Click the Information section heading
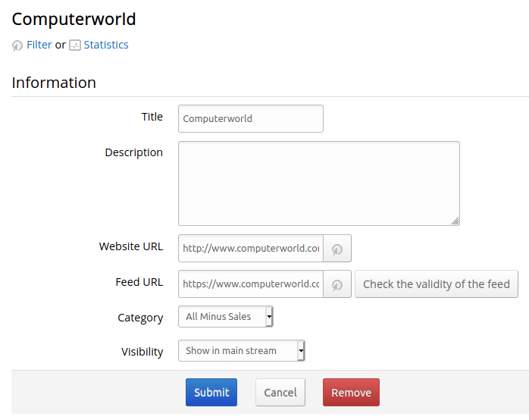 click(x=54, y=83)
